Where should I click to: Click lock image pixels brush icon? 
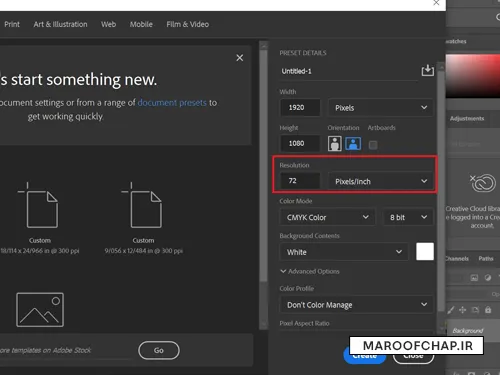[x=451, y=310]
